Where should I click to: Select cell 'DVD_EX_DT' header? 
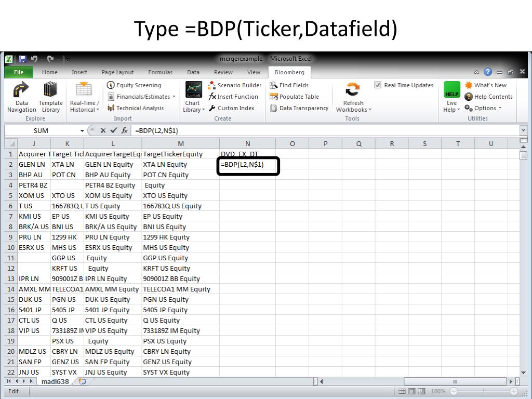247,154
